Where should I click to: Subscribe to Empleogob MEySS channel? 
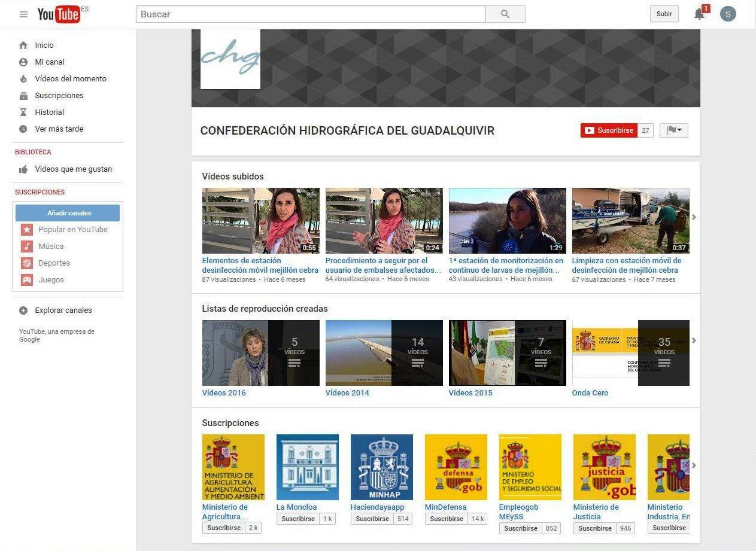[521, 528]
